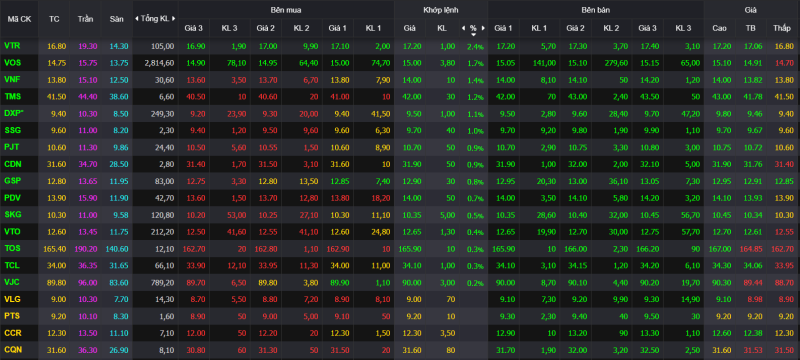This screenshot has width=800, height=360.
Task: Click the Cao price column header
Action: (x=719, y=29)
